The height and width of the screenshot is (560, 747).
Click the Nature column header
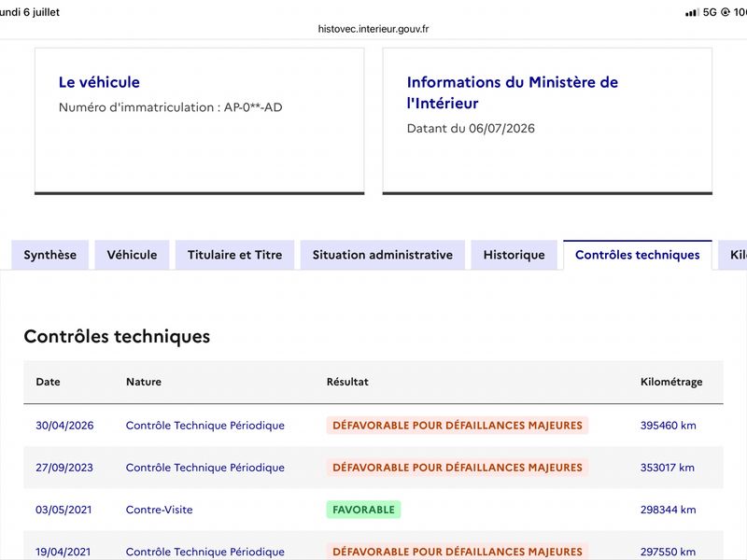tap(144, 382)
